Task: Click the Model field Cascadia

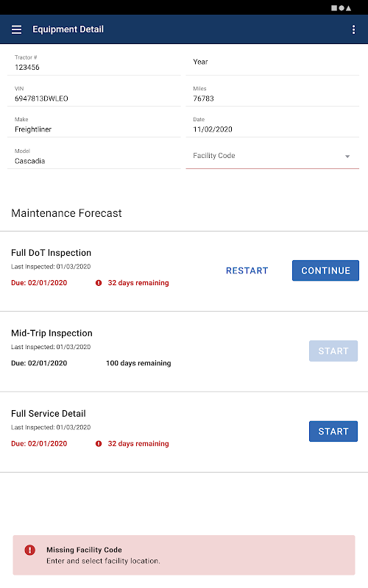Action: click(94, 157)
